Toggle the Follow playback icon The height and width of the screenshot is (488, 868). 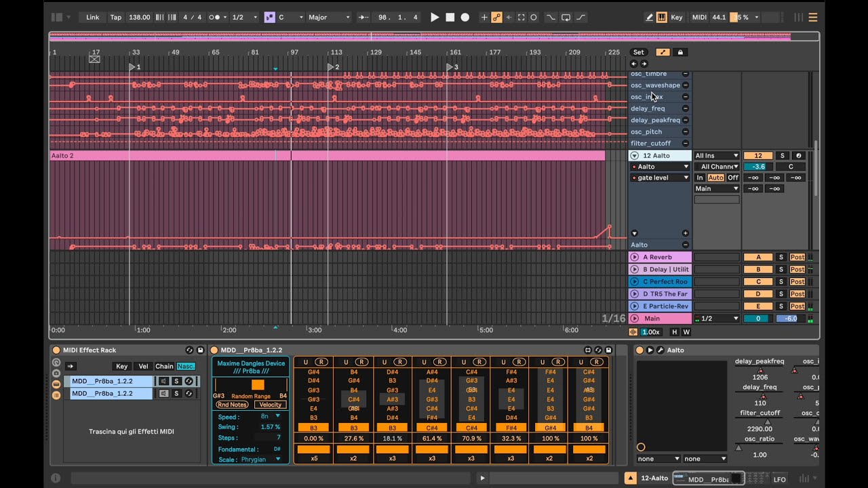point(364,17)
